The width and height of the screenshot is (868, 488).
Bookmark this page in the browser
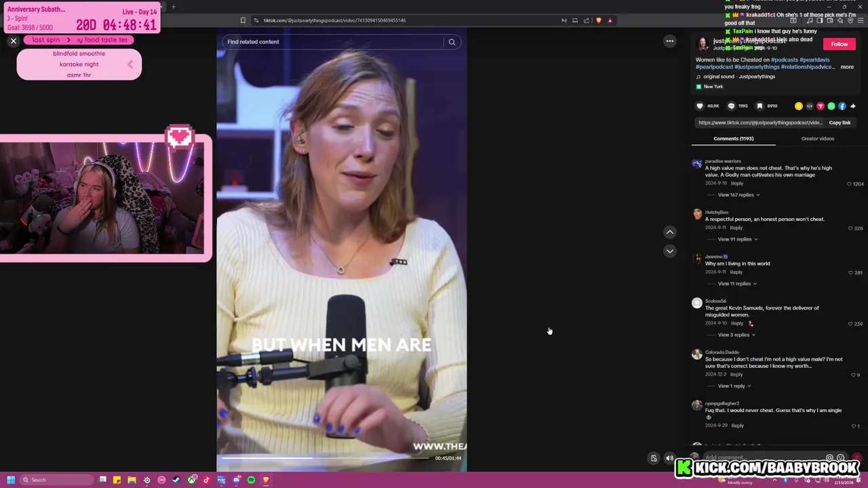[x=243, y=20]
